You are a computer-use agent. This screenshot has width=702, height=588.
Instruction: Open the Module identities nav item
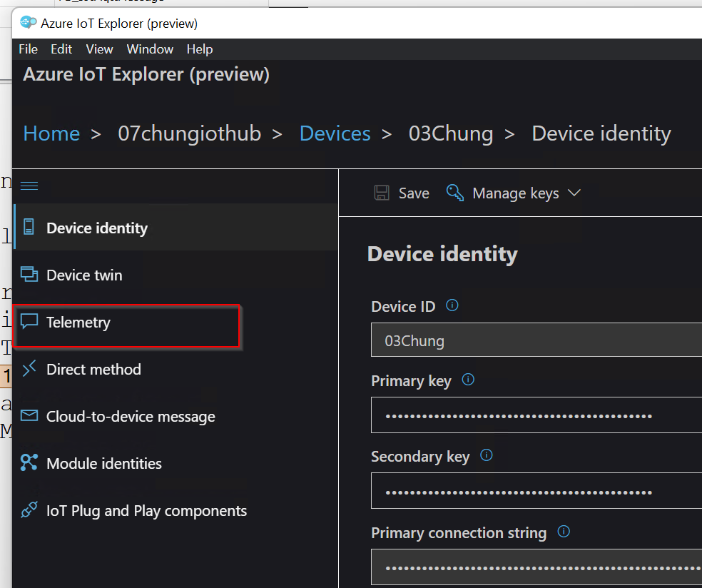(176, 463)
